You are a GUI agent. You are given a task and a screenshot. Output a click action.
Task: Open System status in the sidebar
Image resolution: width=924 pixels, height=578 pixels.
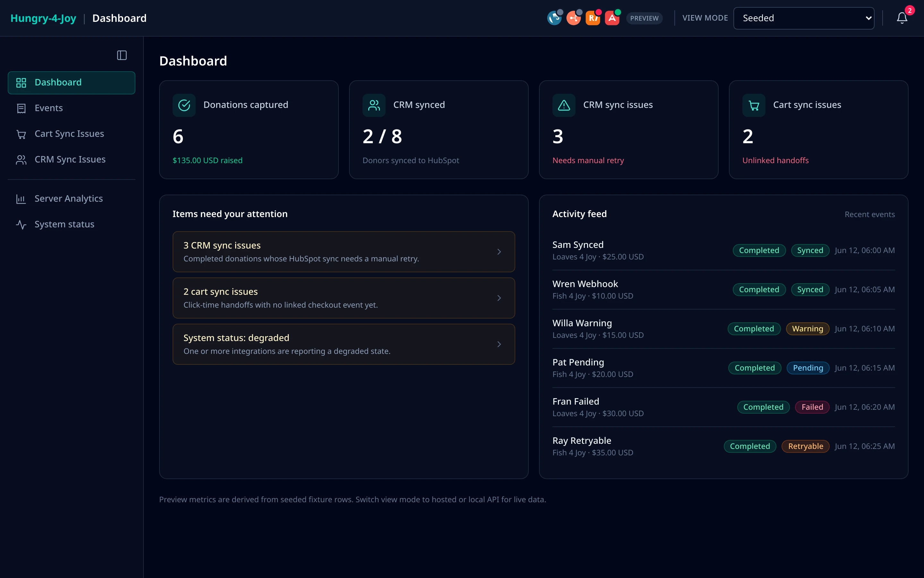tap(72, 224)
